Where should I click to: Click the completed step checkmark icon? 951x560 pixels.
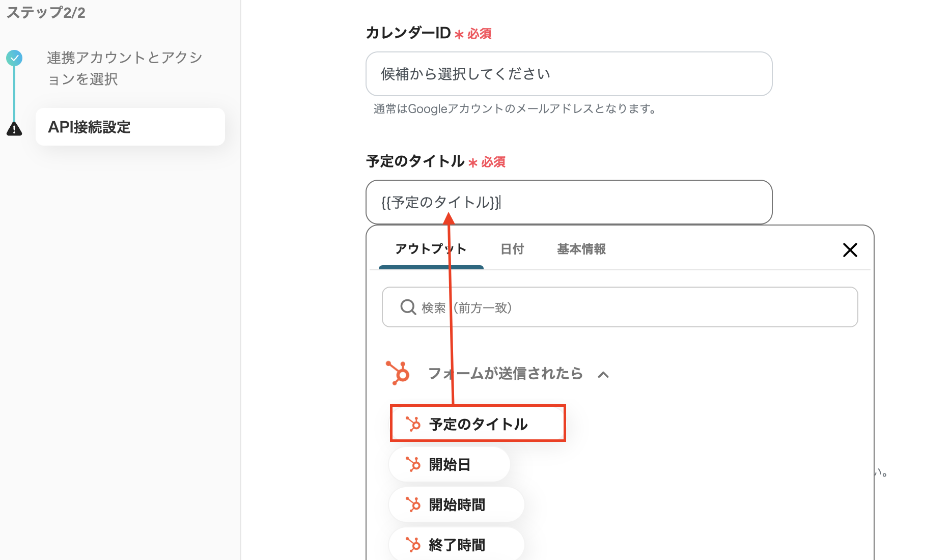click(x=14, y=58)
